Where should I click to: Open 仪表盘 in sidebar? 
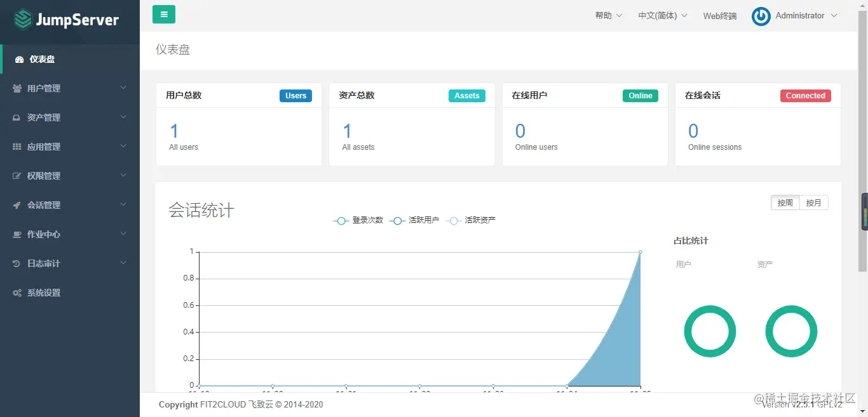(x=70, y=59)
